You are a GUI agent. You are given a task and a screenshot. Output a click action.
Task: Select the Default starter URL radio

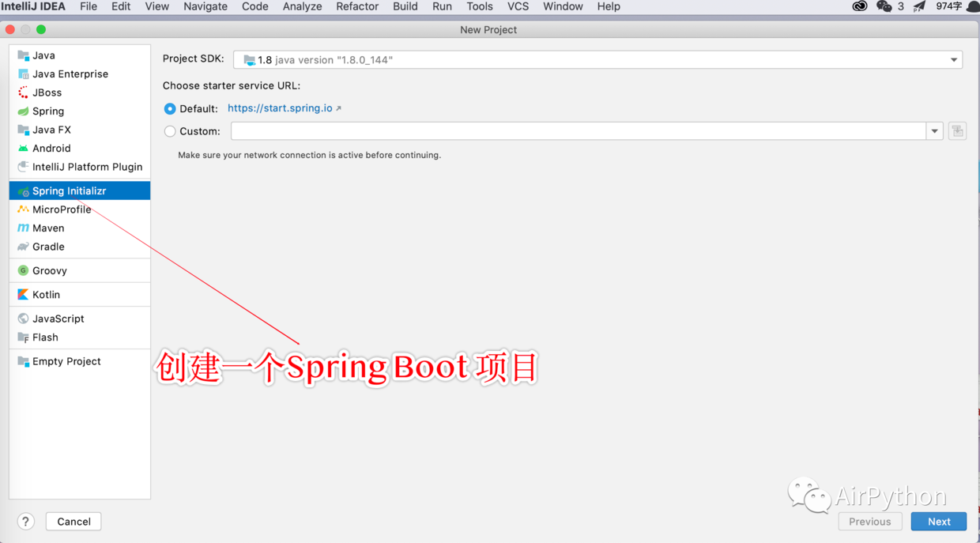point(170,108)
